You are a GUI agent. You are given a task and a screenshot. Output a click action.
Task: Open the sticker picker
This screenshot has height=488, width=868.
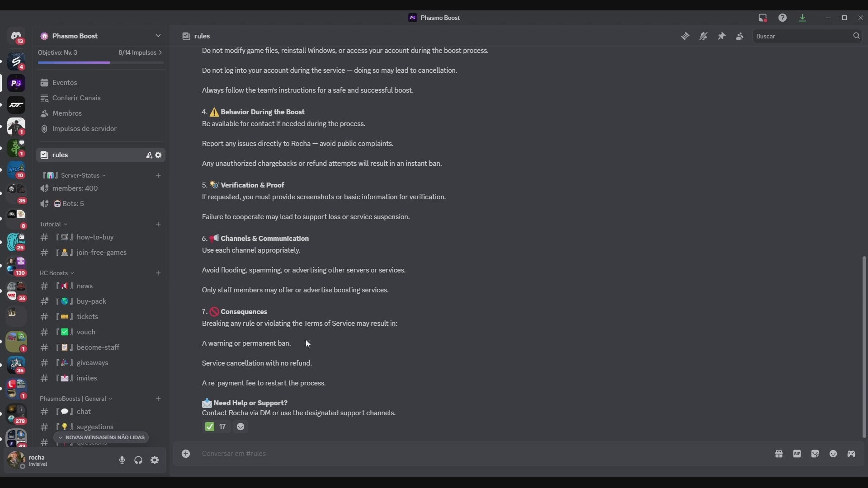click(x=815, y=454)
